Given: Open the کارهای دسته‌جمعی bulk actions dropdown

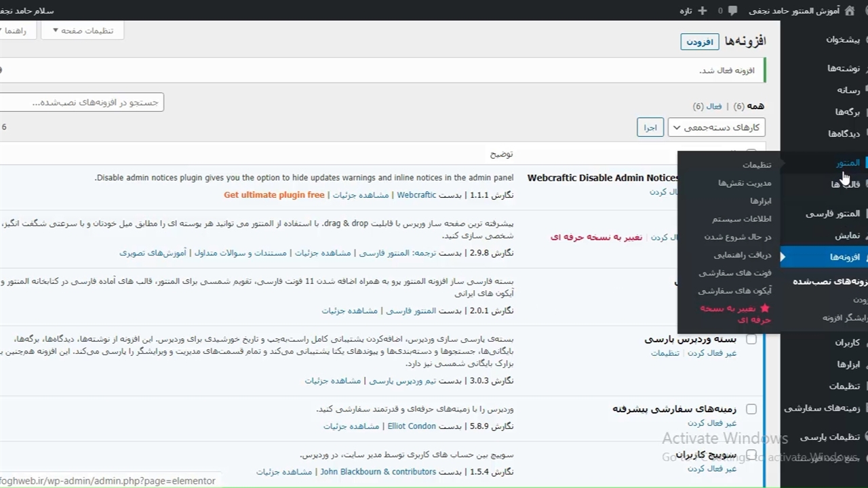Looking at the screenshot, I should (x=716, y=127).
